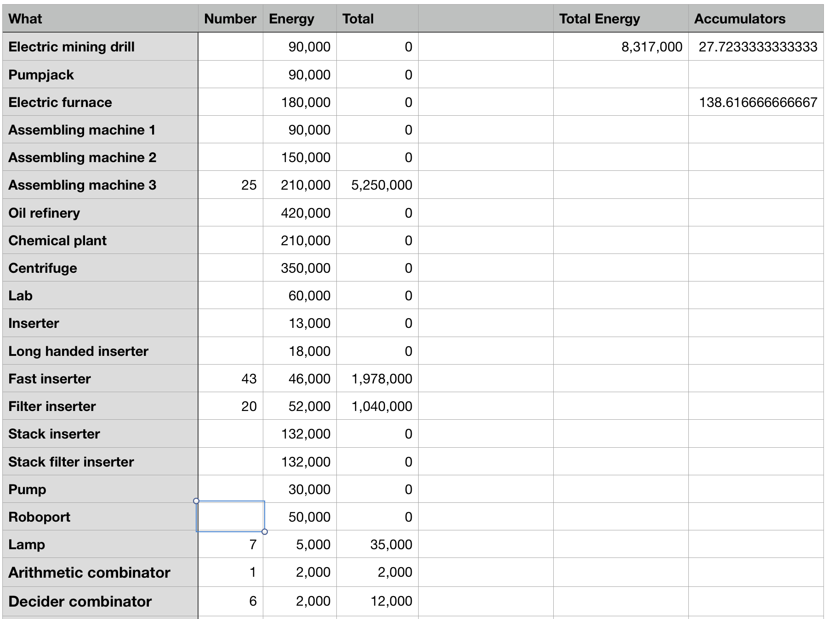The image size is (840, 619).
Task: Select the 'Stack inserter' row label
Action: pos(100,433)
